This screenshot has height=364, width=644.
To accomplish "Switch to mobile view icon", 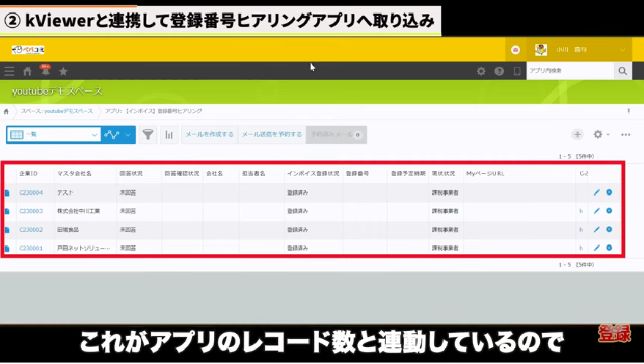I will pyautogui.click(x=517, y=71).
